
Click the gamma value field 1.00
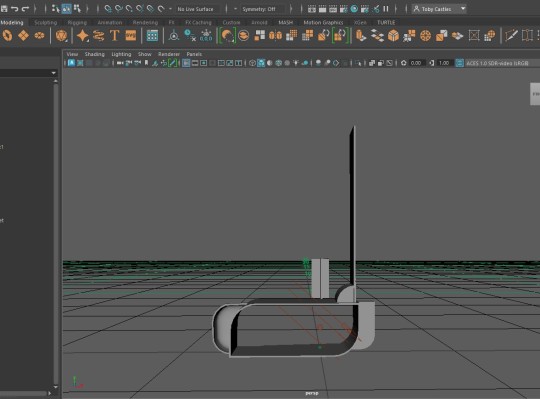tap(444, 63)
